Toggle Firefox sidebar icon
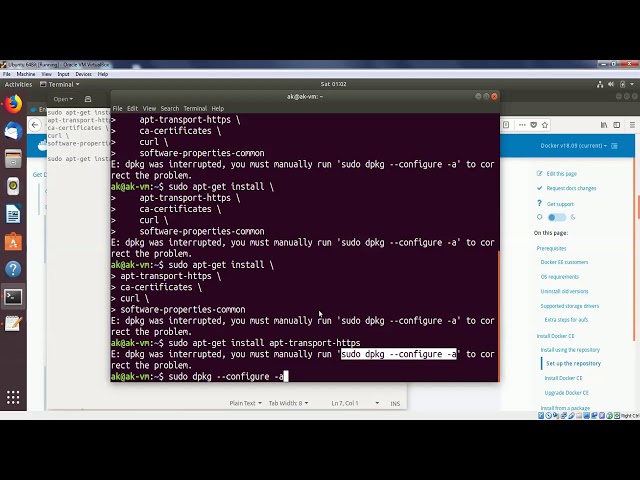The width and height of the screenshot is (640, 480). click(x=617, y=125)
